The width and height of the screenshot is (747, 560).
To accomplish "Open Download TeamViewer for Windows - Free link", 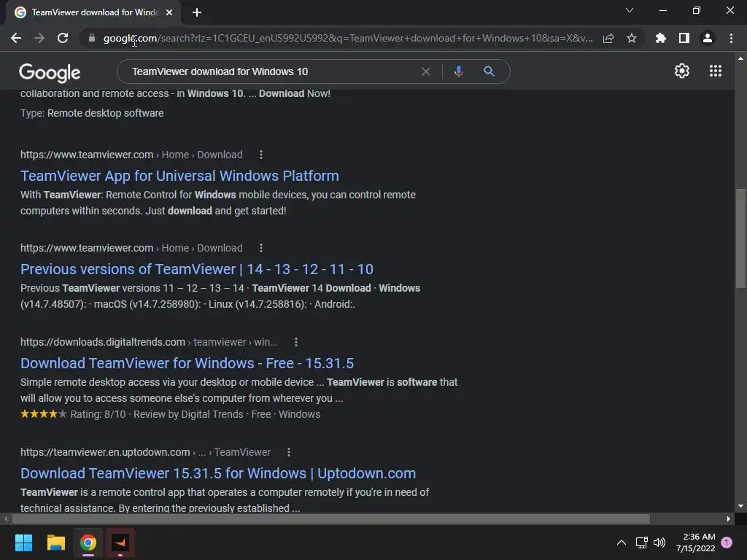I will (x=187, y=363).
